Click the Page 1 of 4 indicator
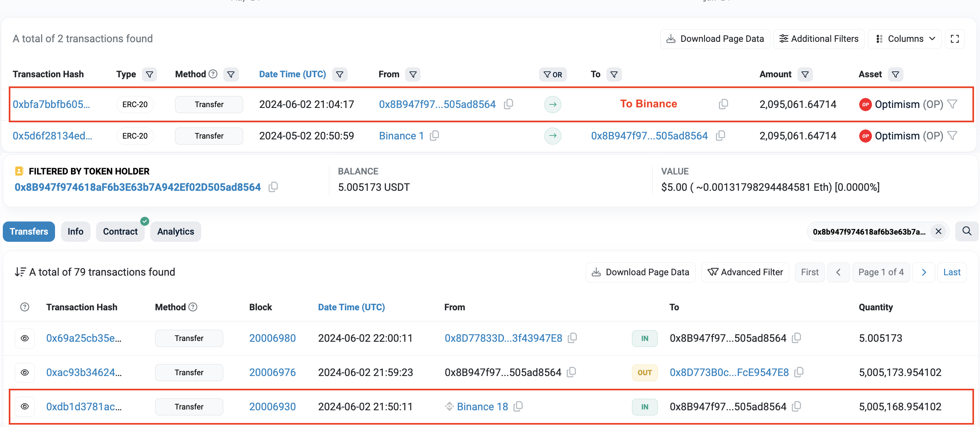 (x=881, y=272)
